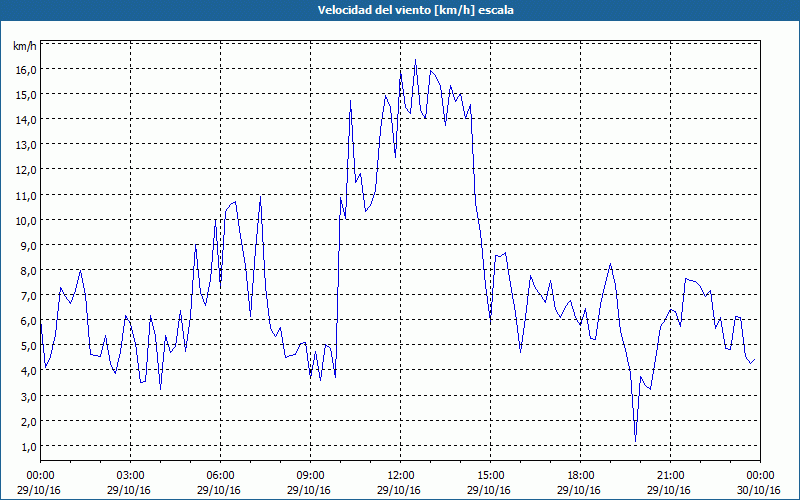The height and width of the screenshot is (500, 800).
Task: Click the '6,0' y-axis value
Action: click(28, 321)
